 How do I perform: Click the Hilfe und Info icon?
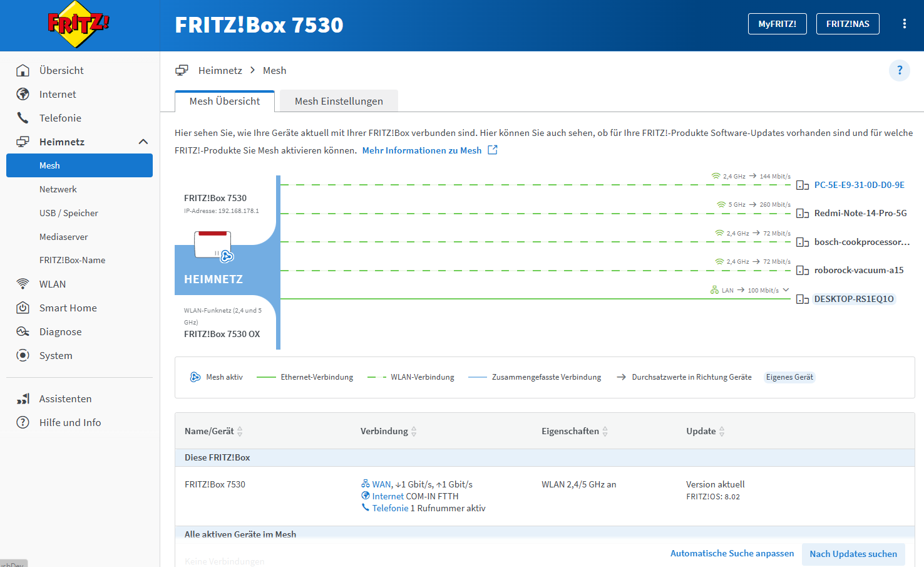pos(23,422)
